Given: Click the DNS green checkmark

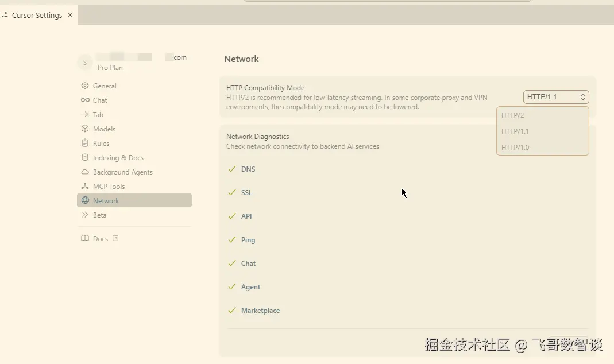Looking at the screenshot, I should tap(232, 169).
